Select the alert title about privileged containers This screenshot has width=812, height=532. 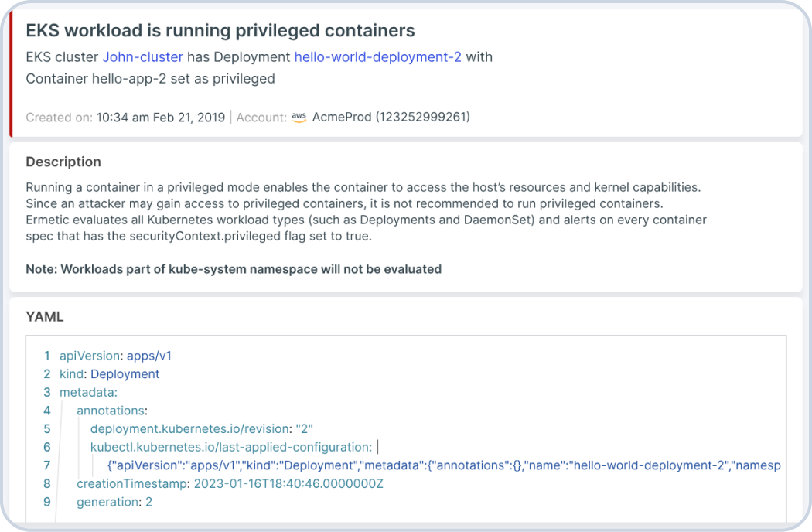click(x=220, y=31)
